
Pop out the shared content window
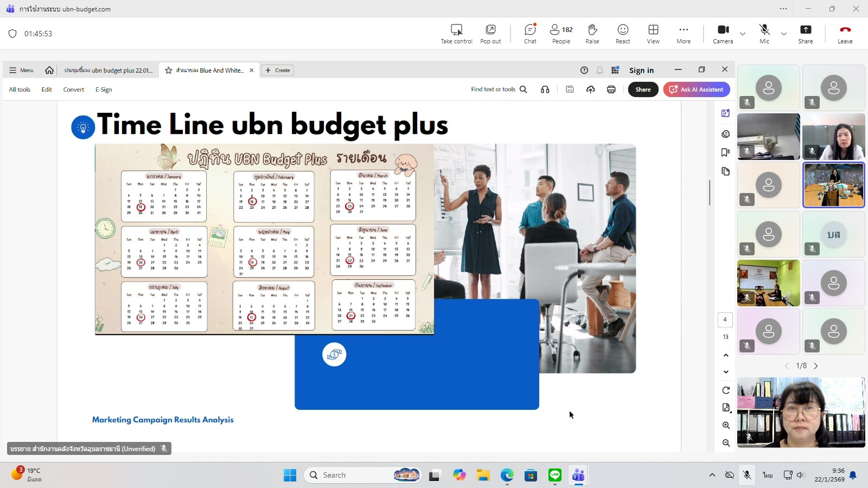pyautogui.click(x=490, y=34)
